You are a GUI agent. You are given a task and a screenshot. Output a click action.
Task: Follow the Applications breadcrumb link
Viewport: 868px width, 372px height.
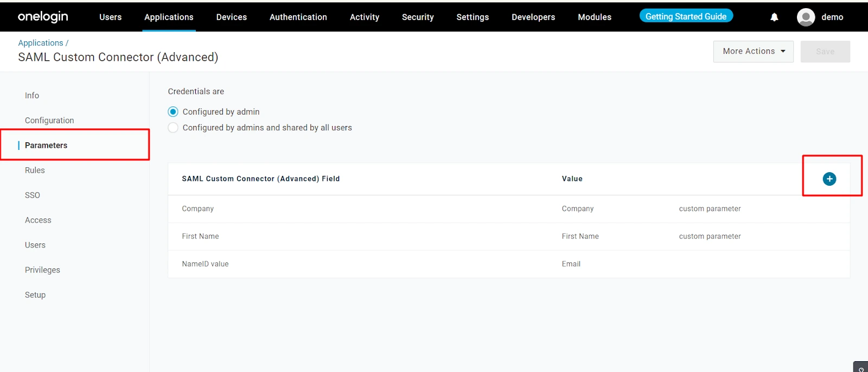pyautogui.click(x=41, y=43)
